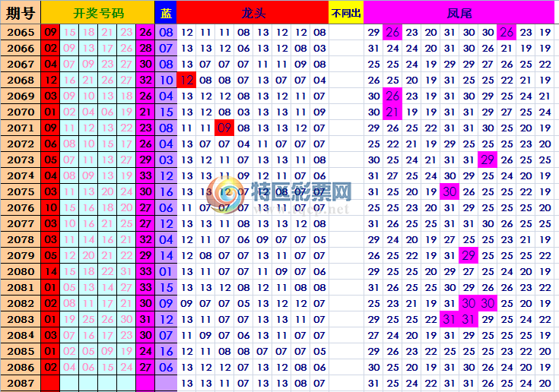Click first red ball 09 in row 2065
Screen dimensions: 559x392
click(50, 33)
